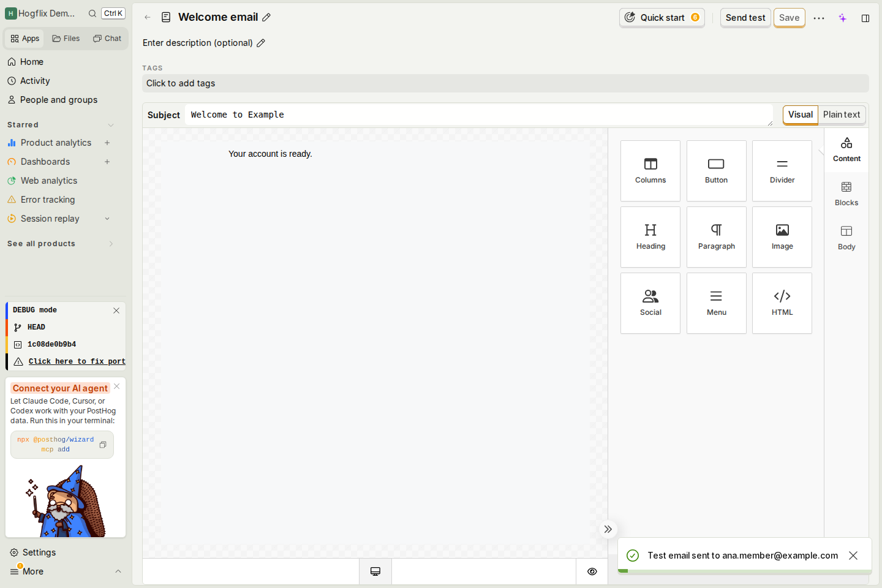This screenshot has height=588, width=882.
Task: Toggle the side panel icon
Action: [x=865, y=18]
